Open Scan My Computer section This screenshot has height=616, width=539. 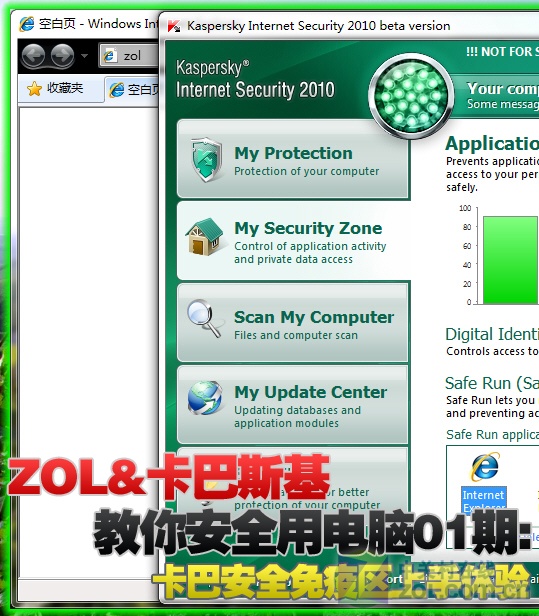point(293,323)
